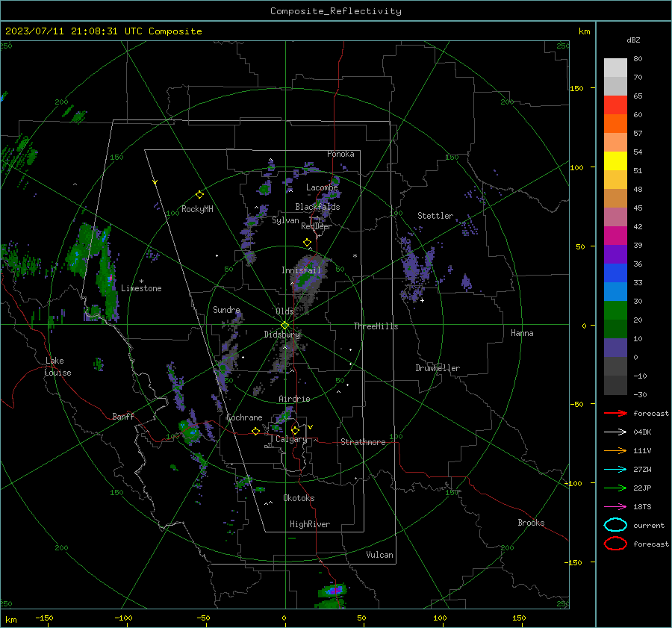Click the orange 111V arrow legend icon

615,450
